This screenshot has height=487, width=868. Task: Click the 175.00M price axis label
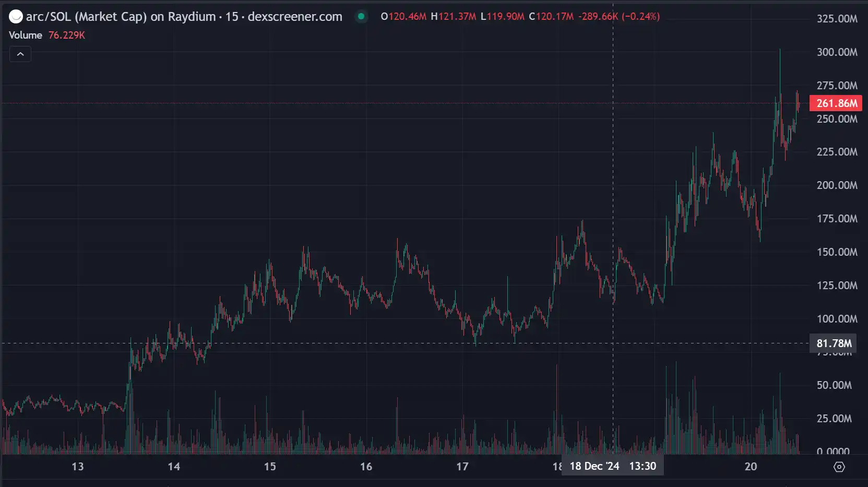tap(837, 219)
